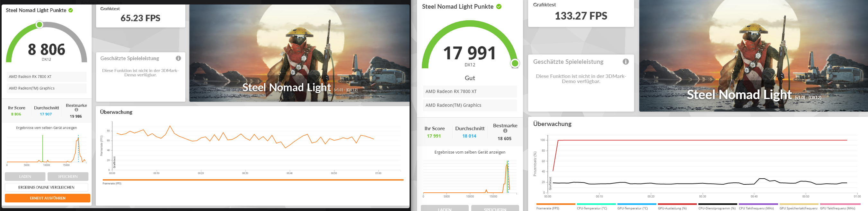Click green checkmark beside right Steel Nomad Light Punkte

click(499, 6)
